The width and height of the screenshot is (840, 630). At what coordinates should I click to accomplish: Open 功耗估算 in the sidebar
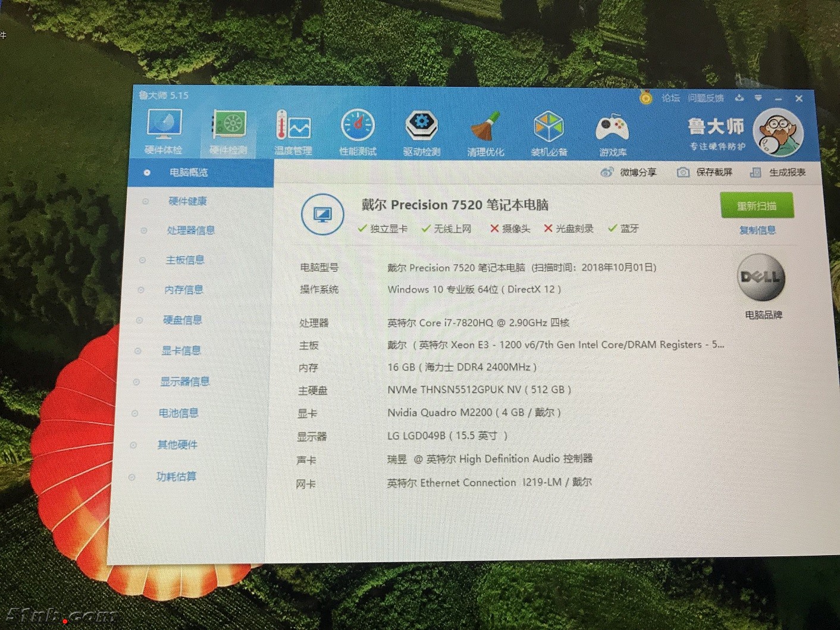click(176, 477)
